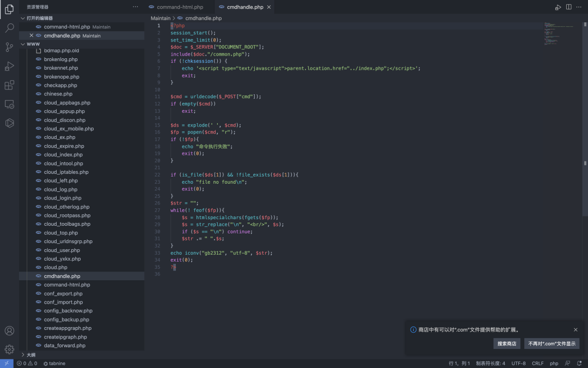Select cmdhandle.php in the WWW tree
The image size is (588, 368).
tap(82, 276)
